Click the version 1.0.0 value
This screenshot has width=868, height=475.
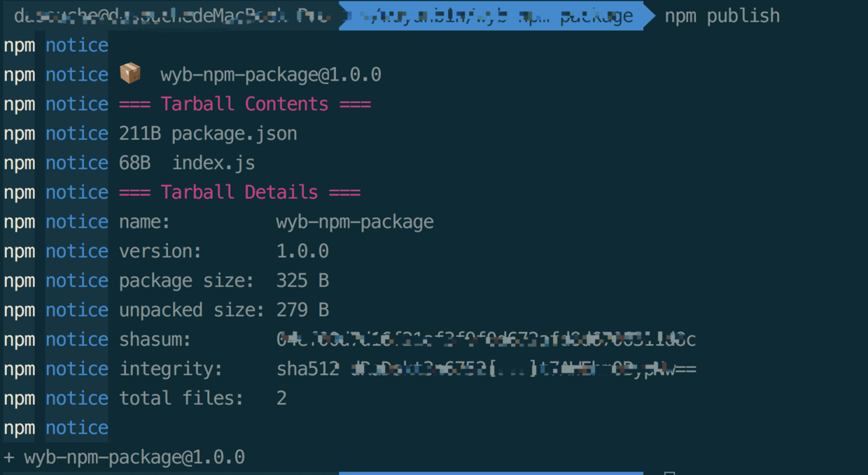click(x=302, y=251)
